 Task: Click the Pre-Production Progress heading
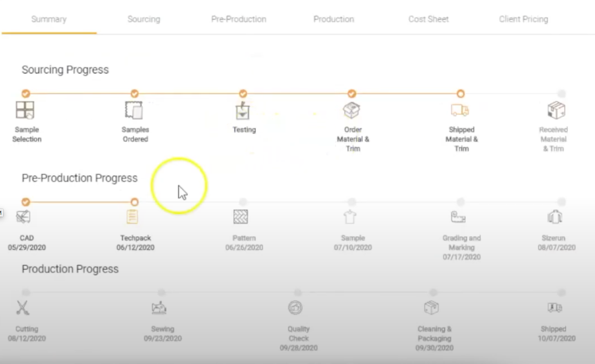pos(80,178)
